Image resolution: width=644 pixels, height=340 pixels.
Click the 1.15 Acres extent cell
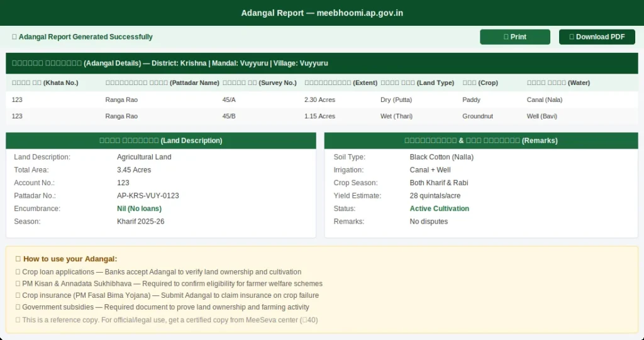[x=319, y=116]
